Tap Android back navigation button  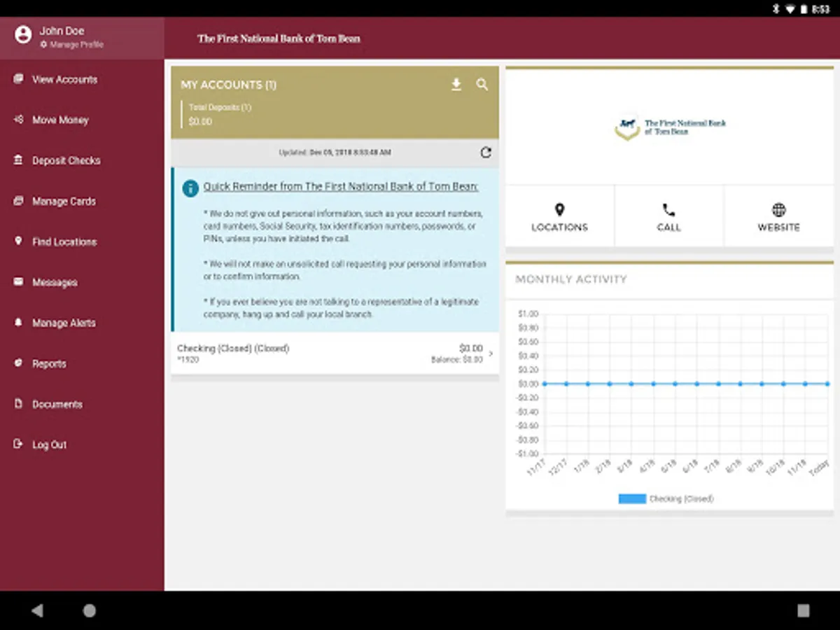37,610
